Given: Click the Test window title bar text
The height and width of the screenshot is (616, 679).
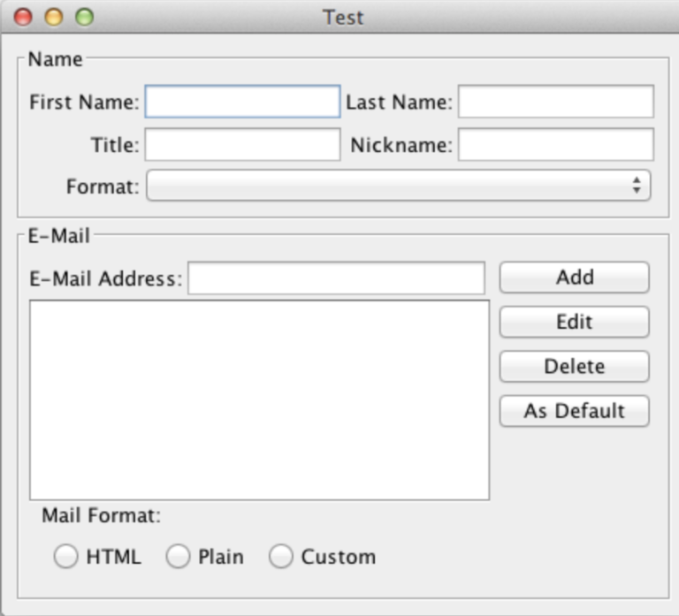Looking at the screenshot, I should 342,18.
